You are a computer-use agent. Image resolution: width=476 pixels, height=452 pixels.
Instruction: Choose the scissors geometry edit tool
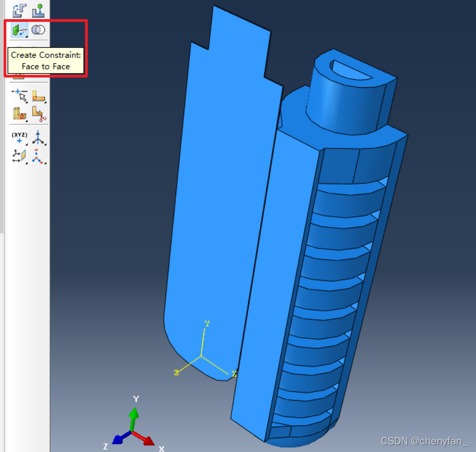(x=39, y=114)
